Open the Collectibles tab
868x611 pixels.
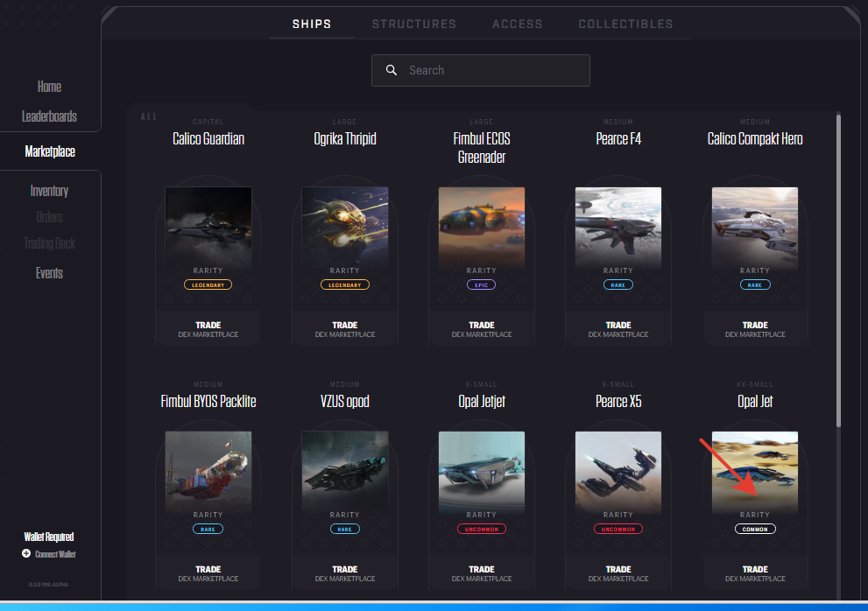coord(625,24)
